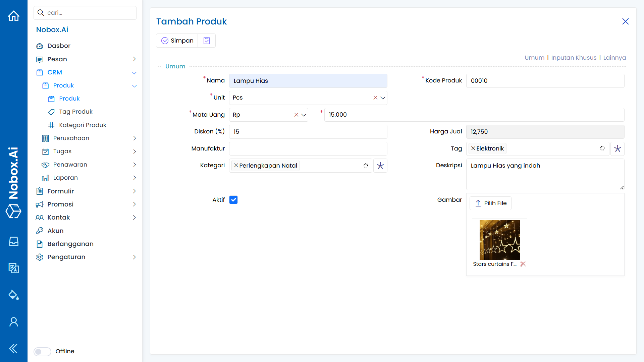This screenshot has width=644, height=362.
Task: Click the Kode Produk field
Action: (545, 81)
